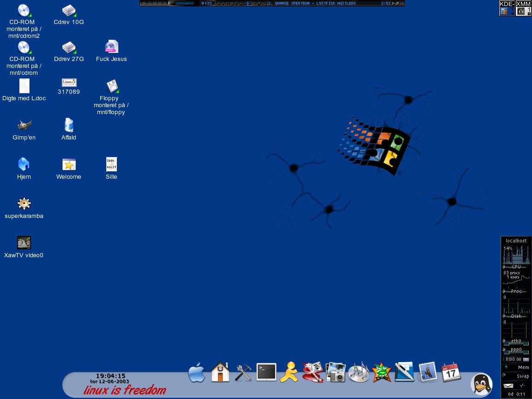Click the linux is freedom text
Image resolution: width=532 pixels, height=399 pixels.
[125, 390]
